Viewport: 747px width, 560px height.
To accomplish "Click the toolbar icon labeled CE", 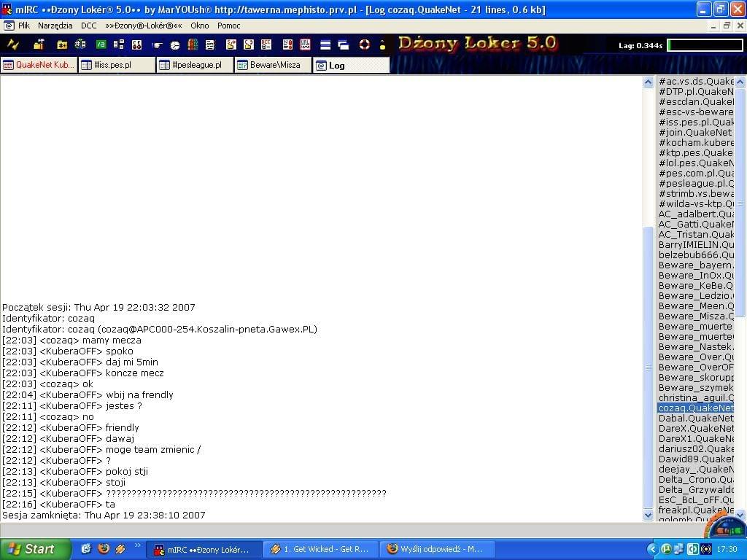I will point(136,44).
